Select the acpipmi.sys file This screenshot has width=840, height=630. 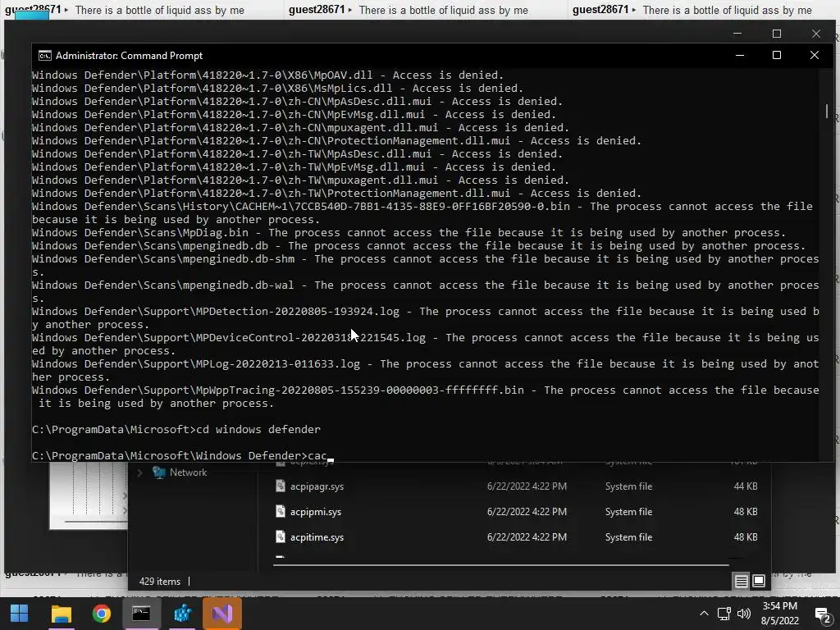[x=316, y=512]
